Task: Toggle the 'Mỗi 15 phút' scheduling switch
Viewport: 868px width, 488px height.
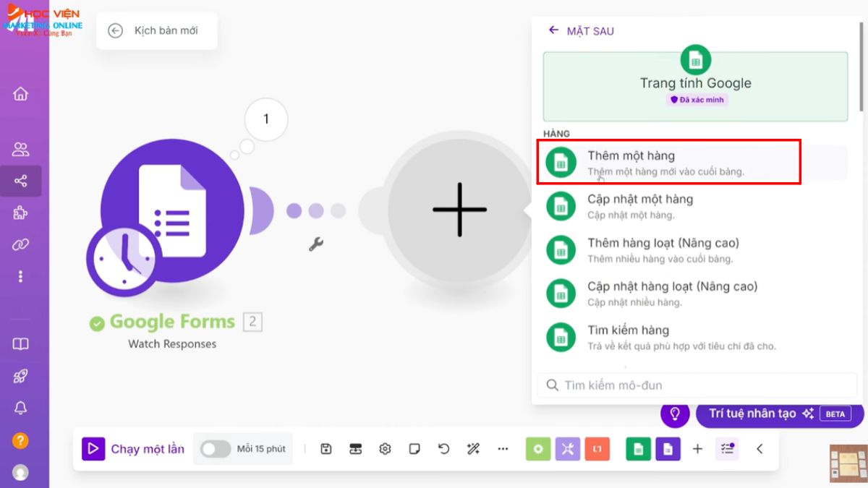Action: pyautogui.click(x=216, y=449)
